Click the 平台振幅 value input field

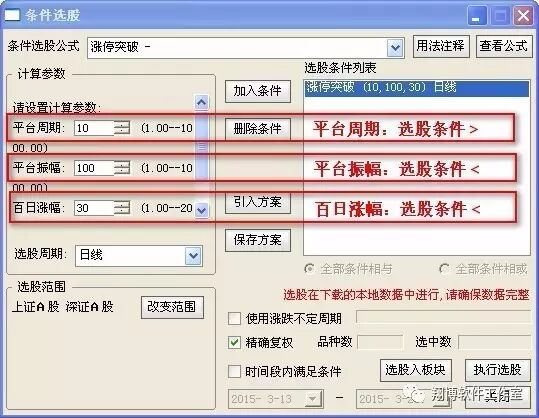(x=94, y=168)
